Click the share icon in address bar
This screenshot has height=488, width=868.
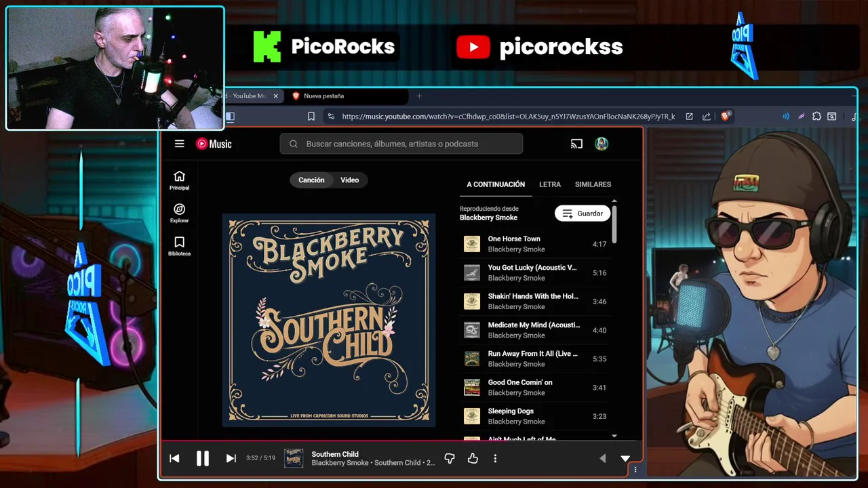(707, 116)
